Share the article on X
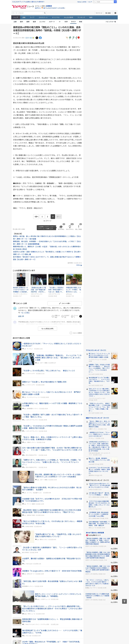 click(x=37, y=38)
